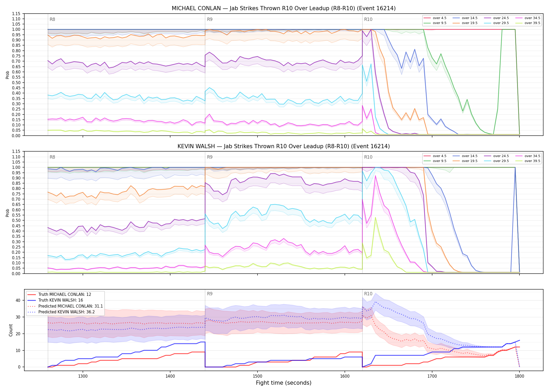
Task: Click the 1600 x-axis tick label
Action: point(345,376)
